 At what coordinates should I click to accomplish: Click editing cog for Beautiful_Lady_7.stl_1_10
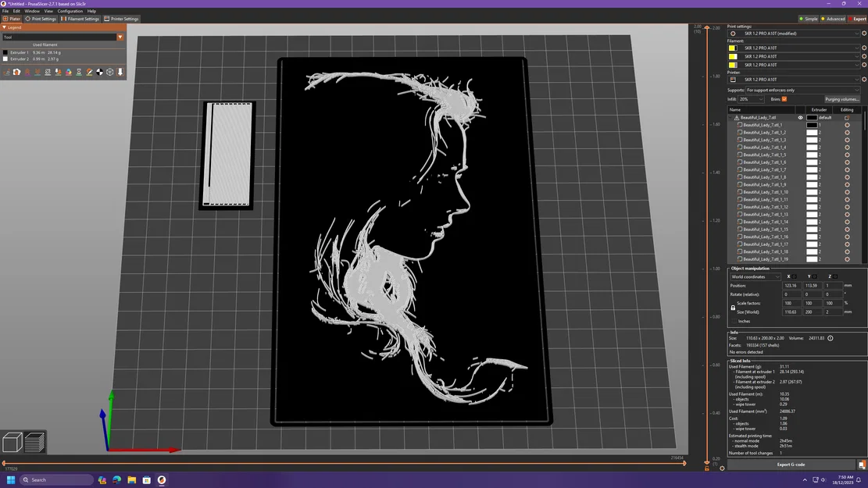(847, 192)
